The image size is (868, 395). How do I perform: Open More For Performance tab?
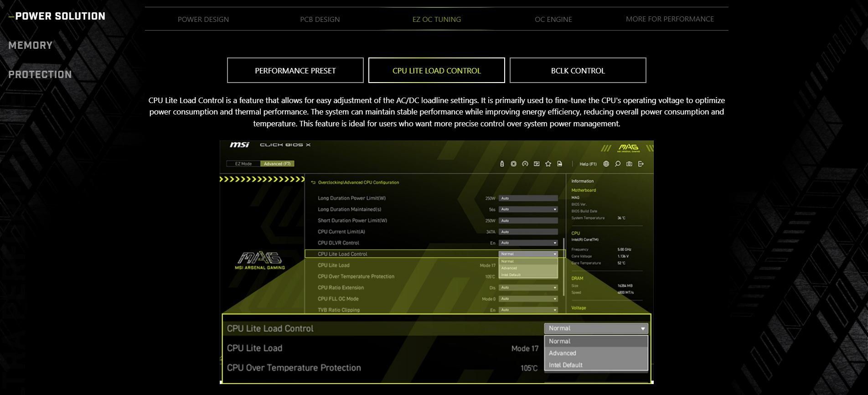tap(670, 19)
